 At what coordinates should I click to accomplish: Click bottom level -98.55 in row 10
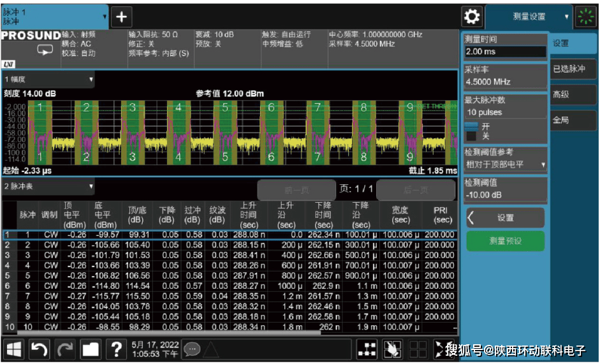[x=108, y=328]
